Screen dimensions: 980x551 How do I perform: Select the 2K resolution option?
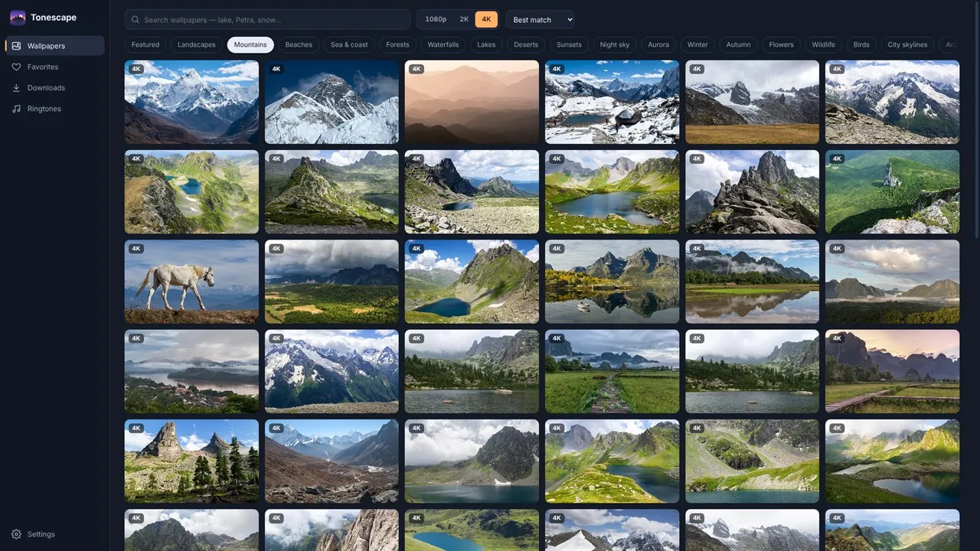tap(464, 19)
